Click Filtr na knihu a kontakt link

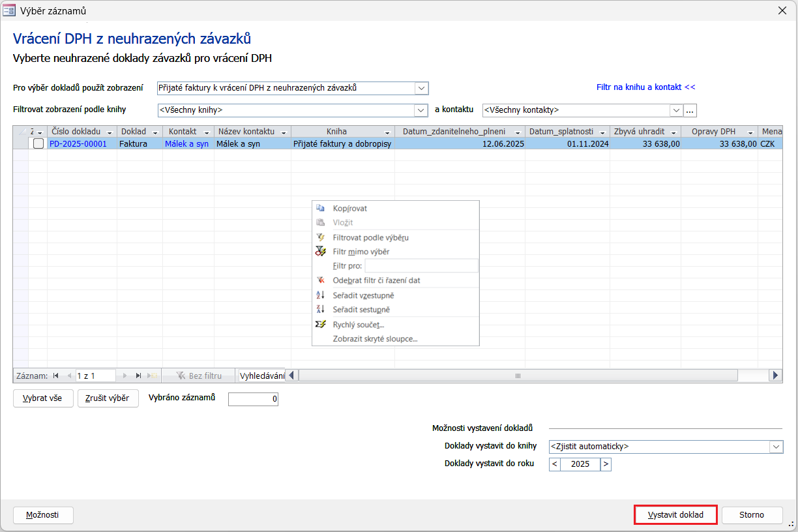coord(646,87)
